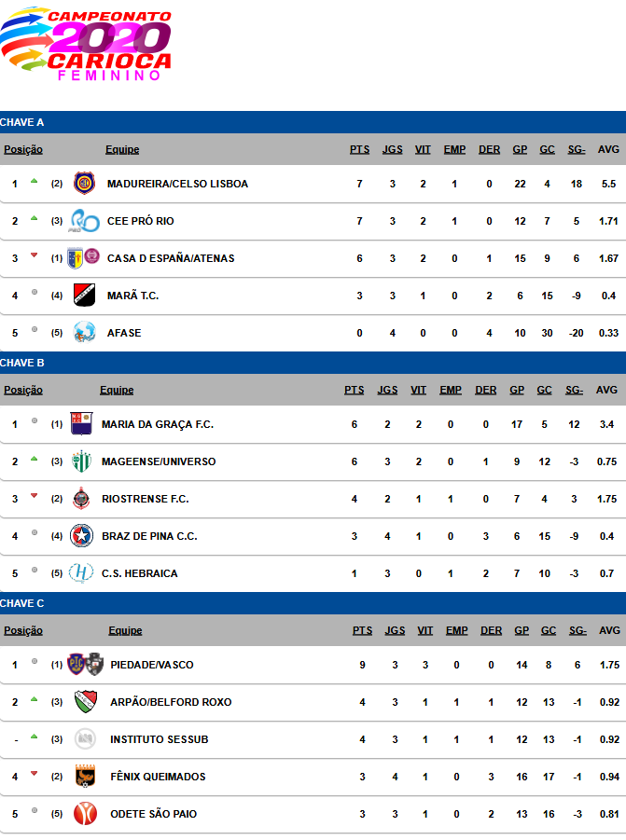Click the Arpão/Belford Roxo team crest
Screen dimensions: 626x840
(86, 702)
